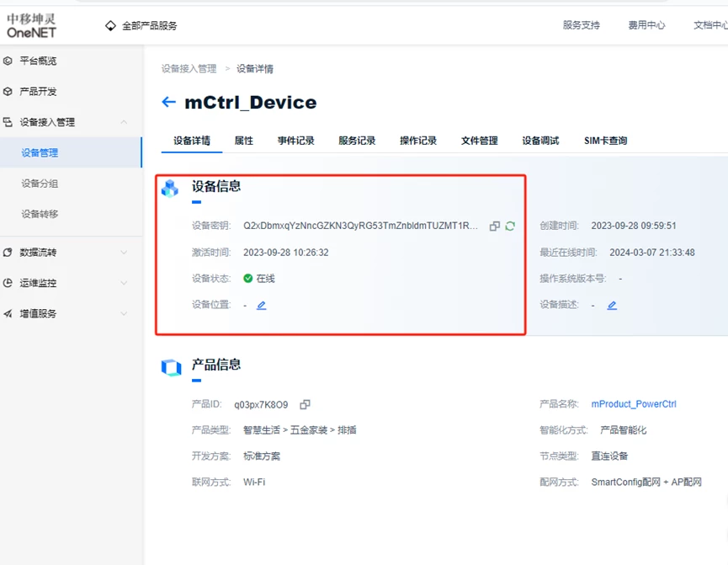
Task: Click the 文档中心 top link
Action: click(x=710, y=25)
